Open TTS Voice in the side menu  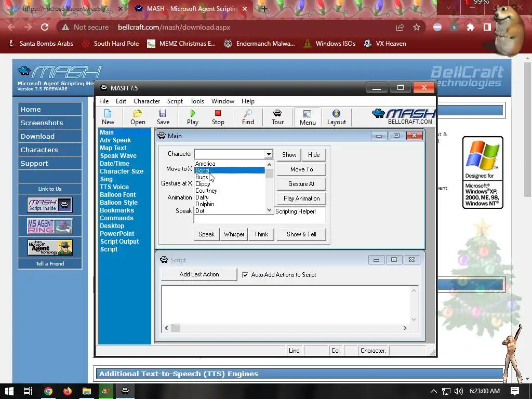coord(114,187)
